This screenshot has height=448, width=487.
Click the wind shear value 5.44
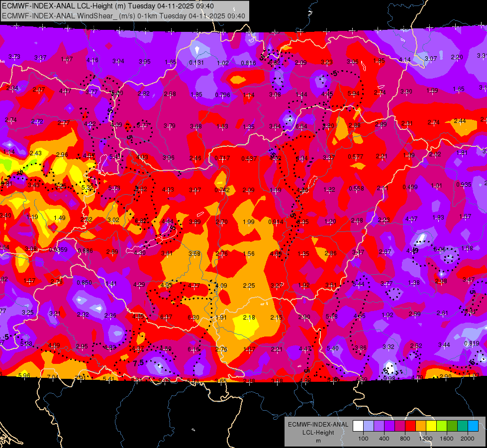tap(358, 284)
